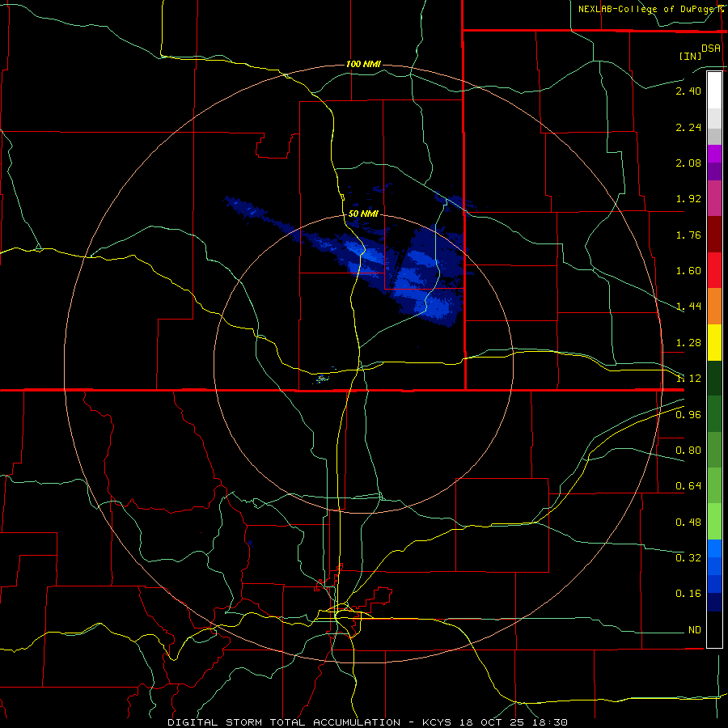Click the 1.76 legend value
Image resolution: width=728 pixels, height=728 pixels.
(x=688, y=235)
